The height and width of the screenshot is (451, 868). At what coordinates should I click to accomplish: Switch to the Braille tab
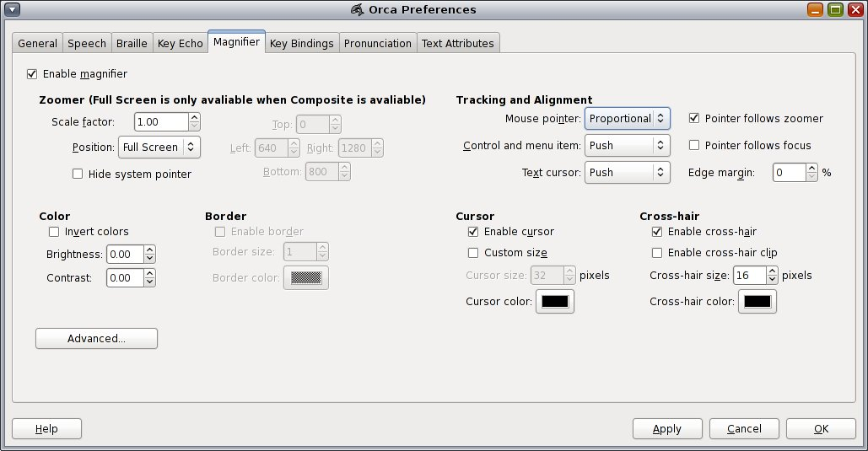tap(132, 43)
